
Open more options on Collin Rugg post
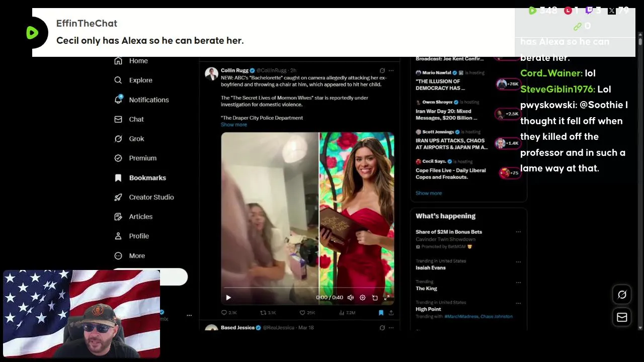click(x=391, y=70)
